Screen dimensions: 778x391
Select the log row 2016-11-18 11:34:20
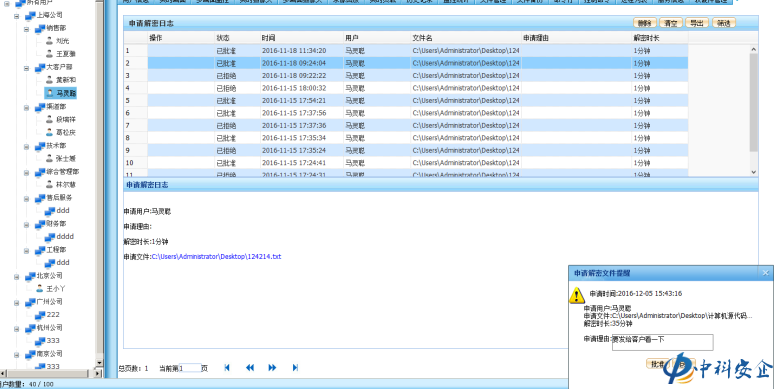406,51
